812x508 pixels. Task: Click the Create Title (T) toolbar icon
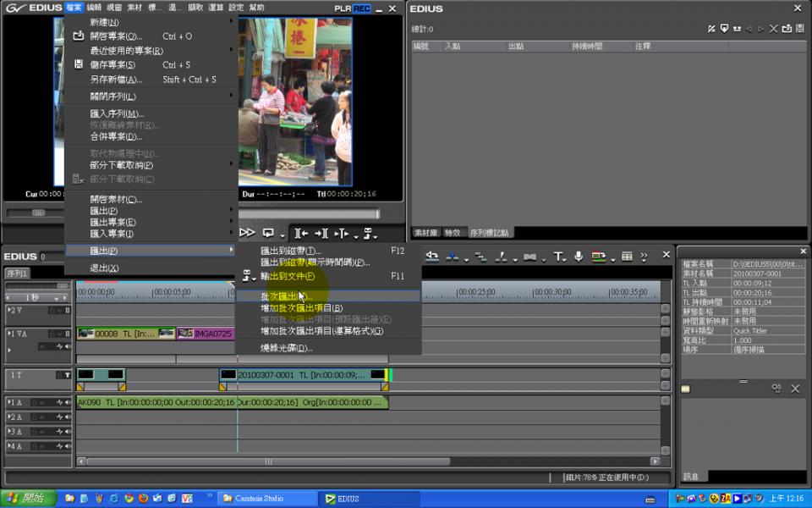click(557, 256)
